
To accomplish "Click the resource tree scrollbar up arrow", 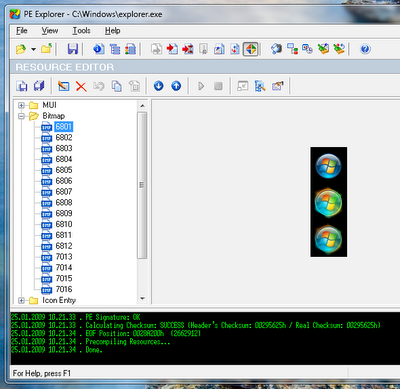I will coord(142,106).
